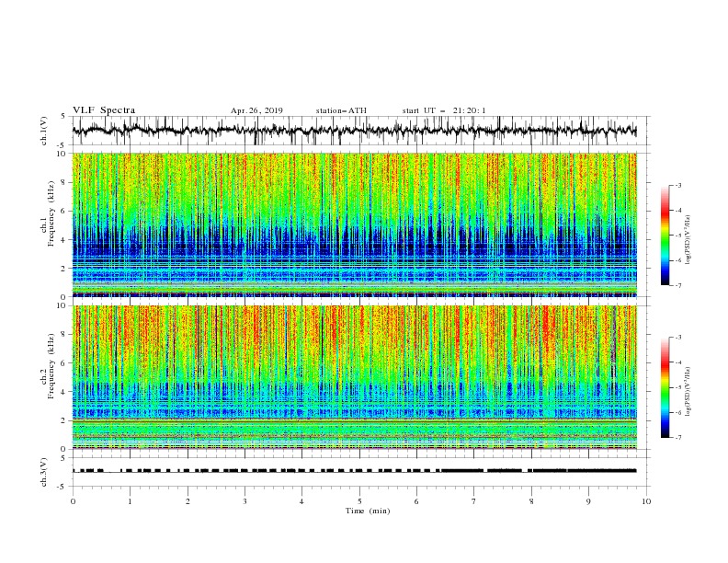Viewport: 728px width, 563px height.
Task: Click the "10" kHz tick of ch.2 spectrogram
Action: click(63, 305)
